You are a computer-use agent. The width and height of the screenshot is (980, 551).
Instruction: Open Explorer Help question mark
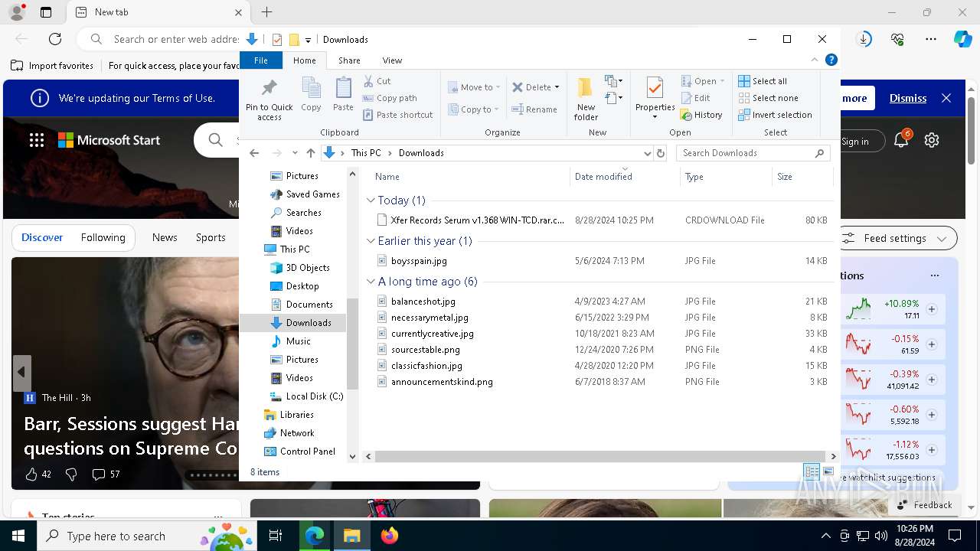[x=831, y=60]
